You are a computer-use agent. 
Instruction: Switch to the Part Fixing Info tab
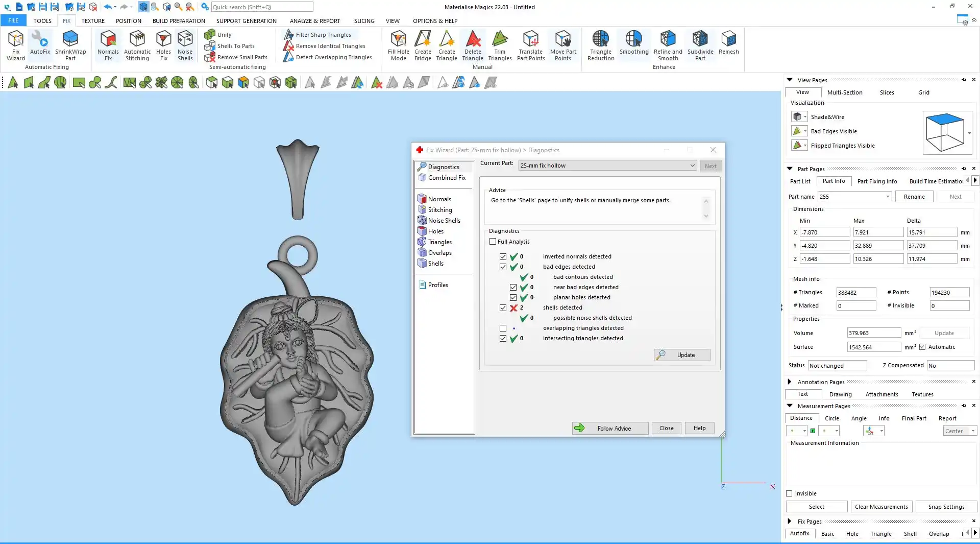click(x=877, y=181)
